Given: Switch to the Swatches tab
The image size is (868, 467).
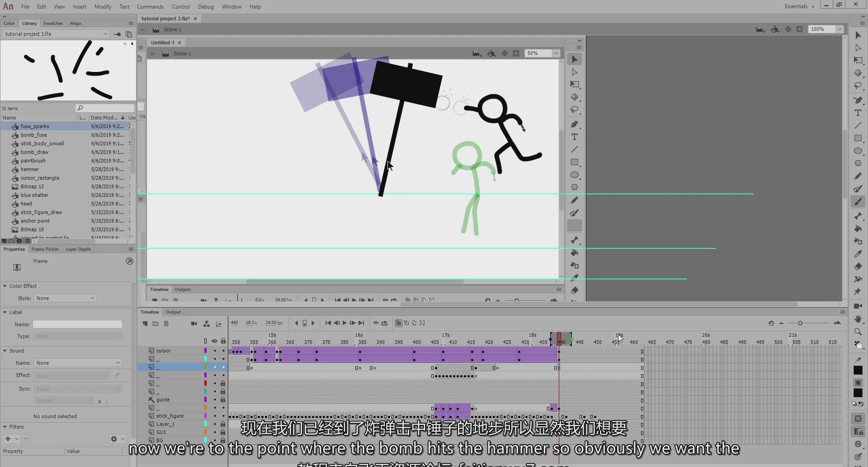Looking at the screenshot, I should [53, 23].
